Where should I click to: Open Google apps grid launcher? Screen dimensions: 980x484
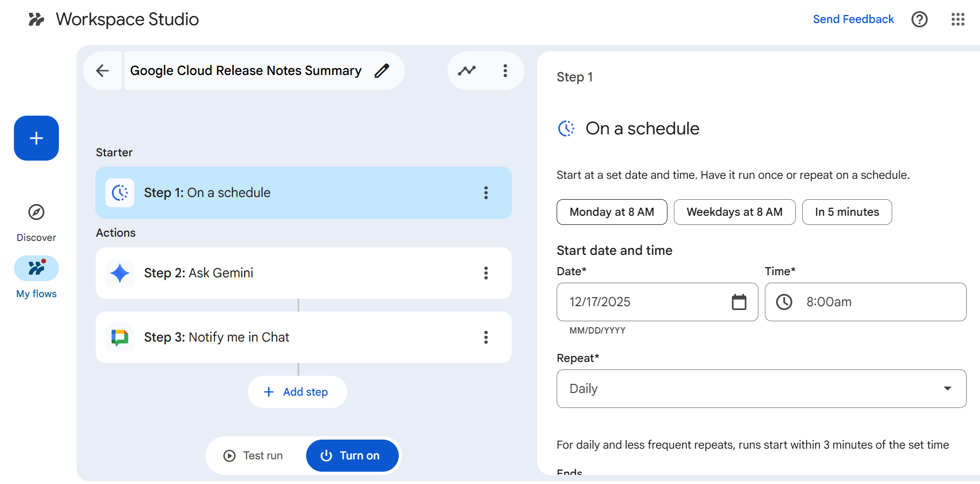(x=958, y=19)
